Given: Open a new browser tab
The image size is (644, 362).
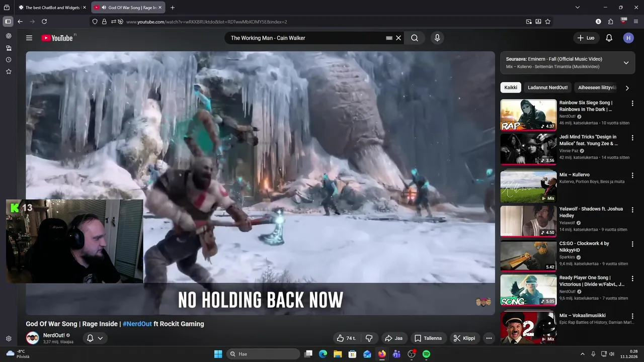Looking at the screenshot, I should coord(173,8).
